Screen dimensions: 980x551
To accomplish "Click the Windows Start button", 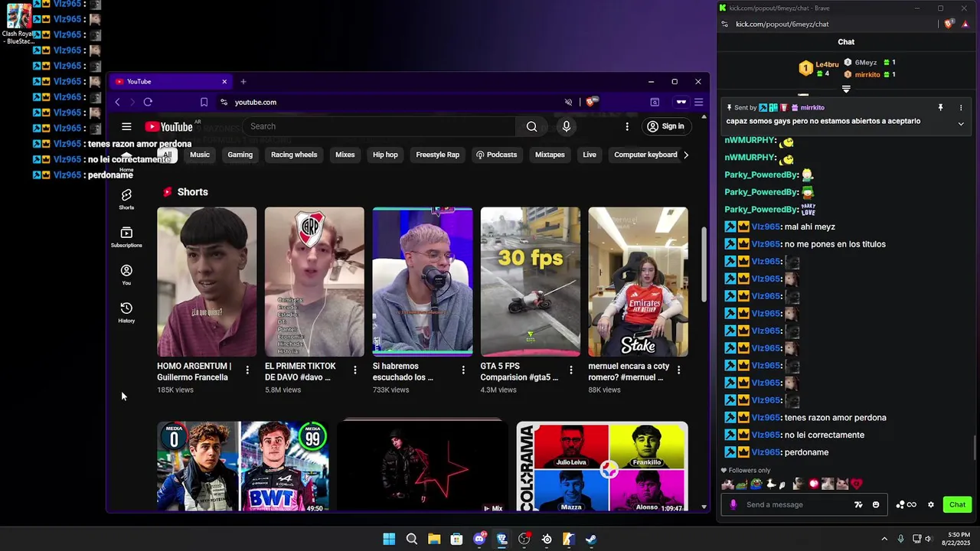I will click(389, 539).
